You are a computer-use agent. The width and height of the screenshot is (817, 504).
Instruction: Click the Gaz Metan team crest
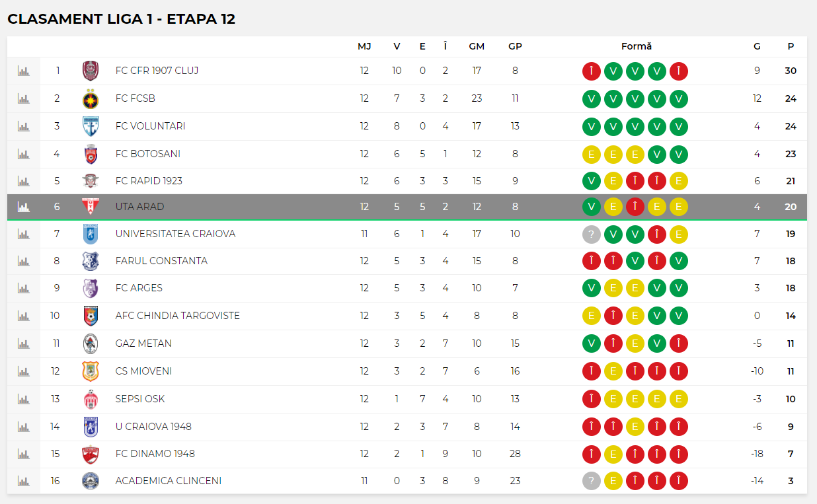(x=91, y=343)
